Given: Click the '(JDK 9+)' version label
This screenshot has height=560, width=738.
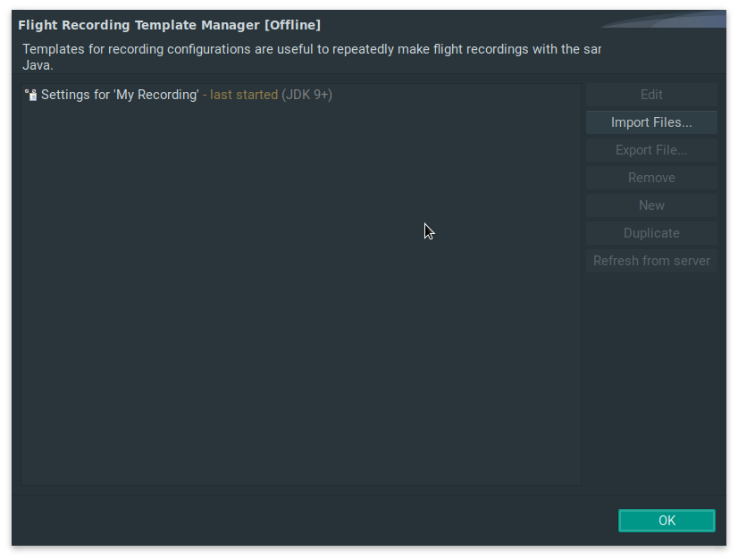Looking at the screenshot, I should (306, 95).
